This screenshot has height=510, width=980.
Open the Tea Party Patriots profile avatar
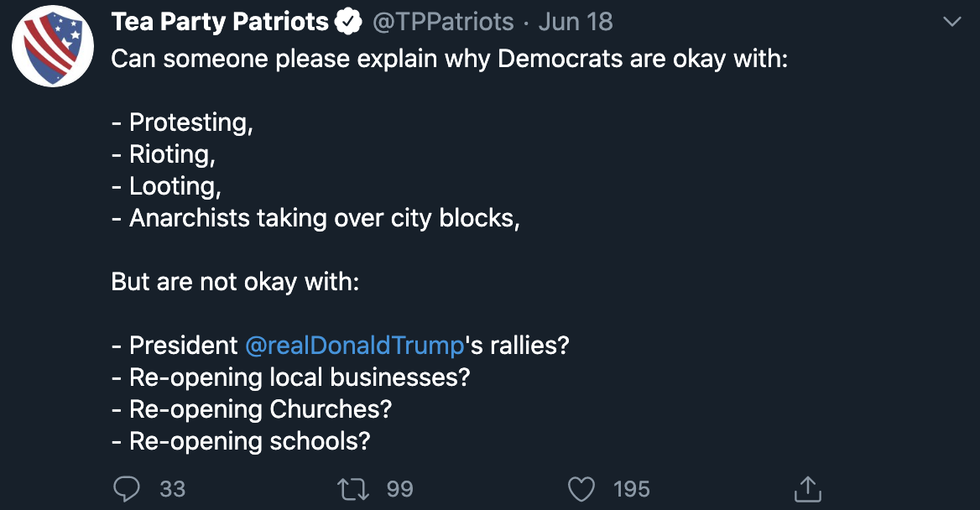[x=53, y=46]
